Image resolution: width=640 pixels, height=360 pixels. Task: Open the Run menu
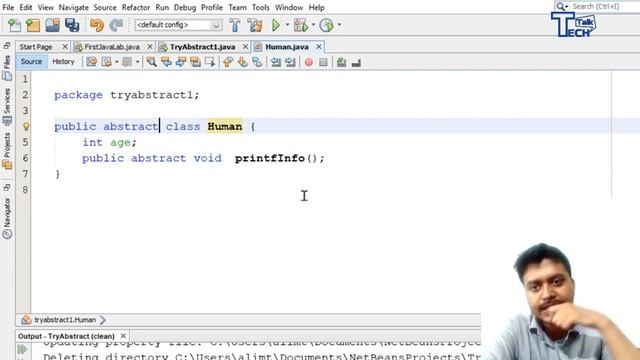coord(162,7)
